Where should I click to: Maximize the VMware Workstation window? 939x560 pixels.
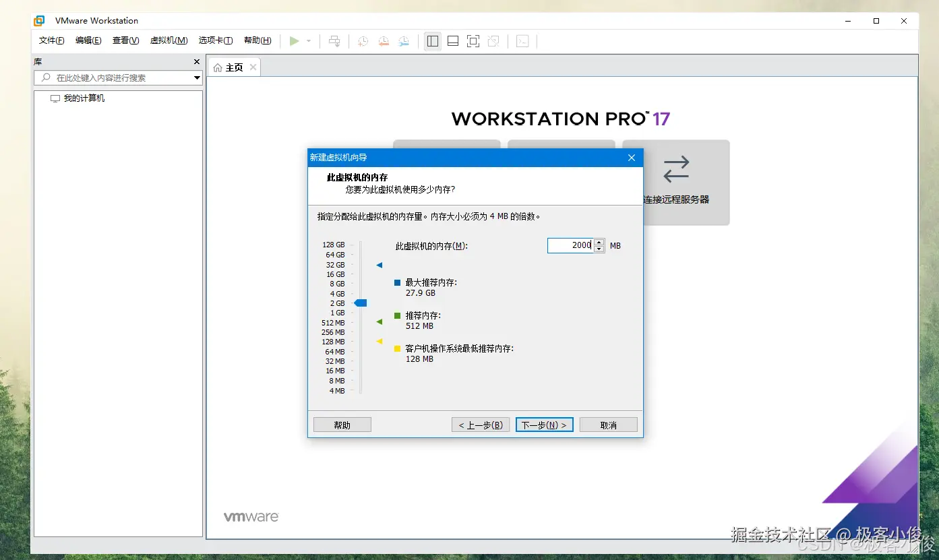876,21
